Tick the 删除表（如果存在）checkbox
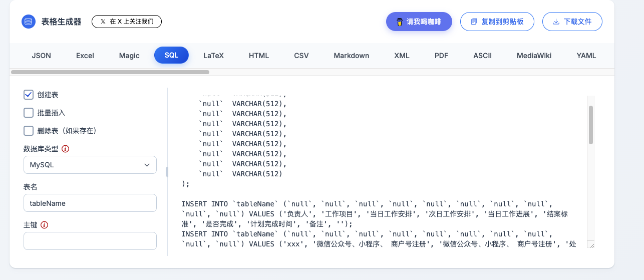The width and height of the screenshot is (644, 280). [29, 131]
